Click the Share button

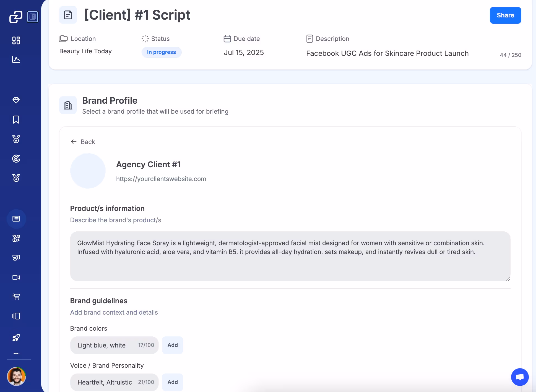[505, 15]
